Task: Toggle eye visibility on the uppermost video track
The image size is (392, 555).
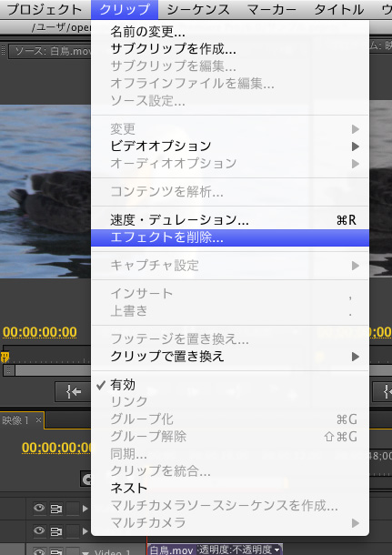Action: (x=39, y=509)
